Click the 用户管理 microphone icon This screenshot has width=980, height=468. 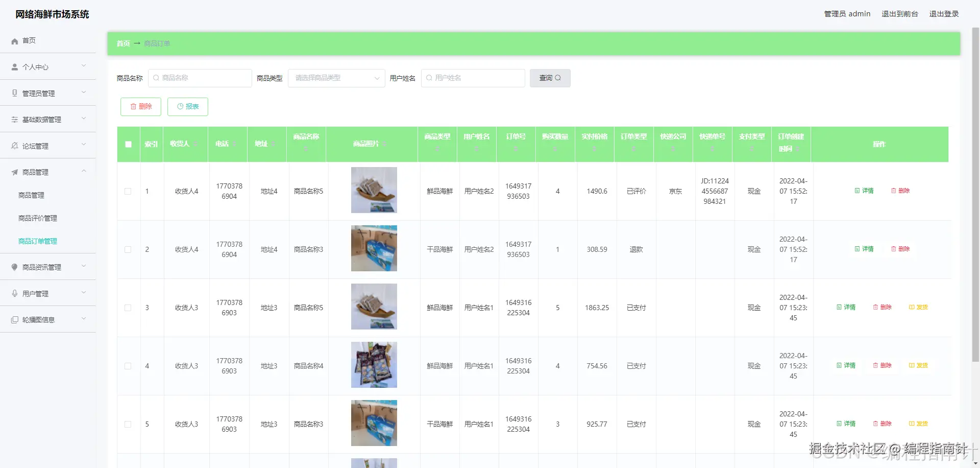15,293
